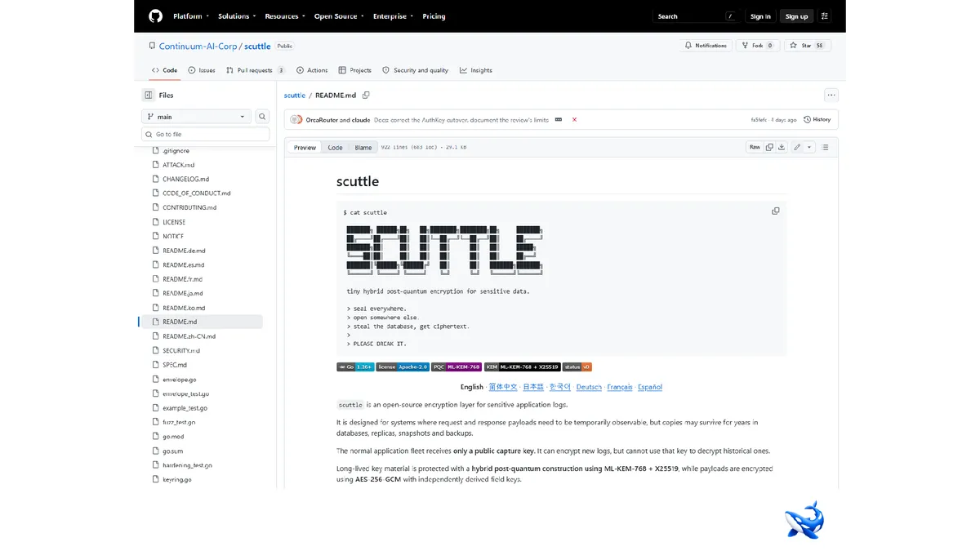Click the Sign up button

796,16
